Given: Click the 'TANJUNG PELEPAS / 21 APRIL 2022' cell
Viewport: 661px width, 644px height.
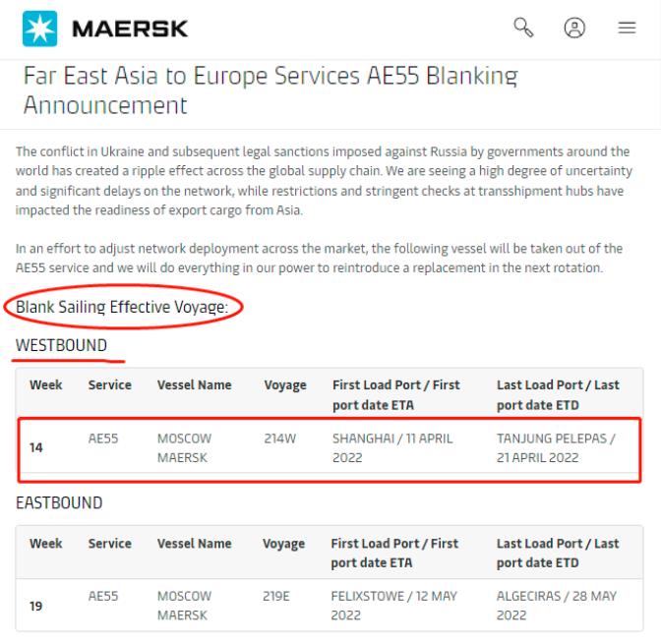Looking at the screenshot, I should [558, 446].
